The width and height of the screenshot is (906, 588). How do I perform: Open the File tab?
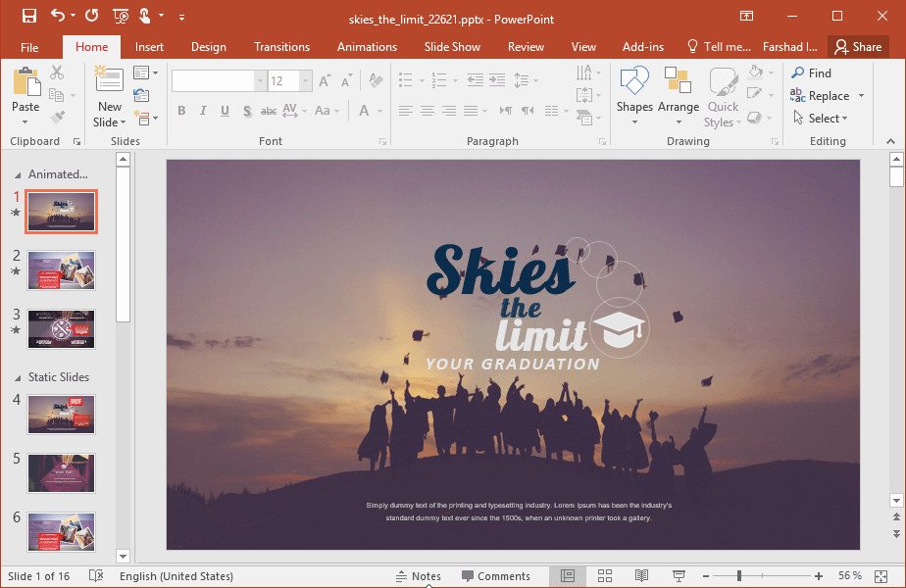tap(29, 47)
